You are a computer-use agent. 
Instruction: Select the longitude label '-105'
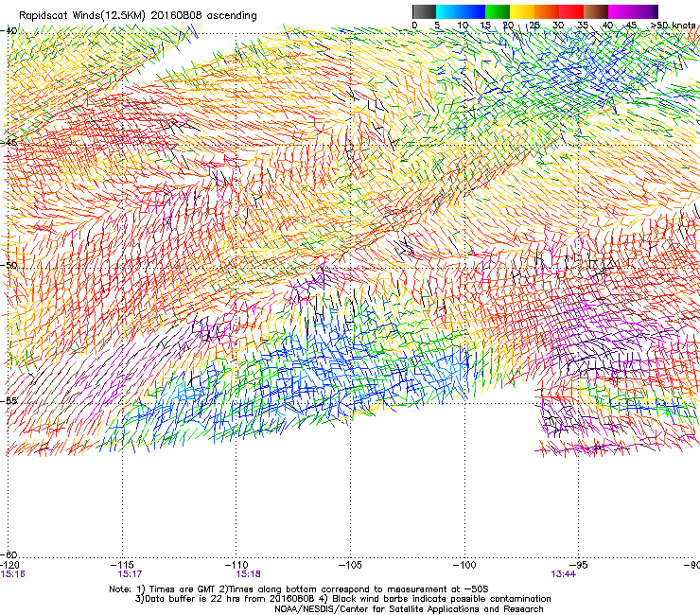350,565
